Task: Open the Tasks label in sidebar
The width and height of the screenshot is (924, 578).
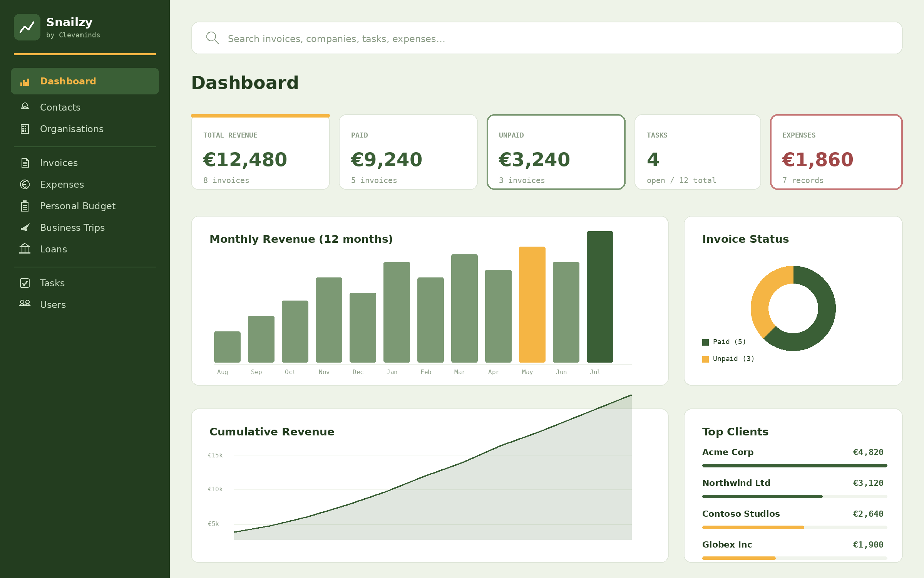Action: coord(52,283)
